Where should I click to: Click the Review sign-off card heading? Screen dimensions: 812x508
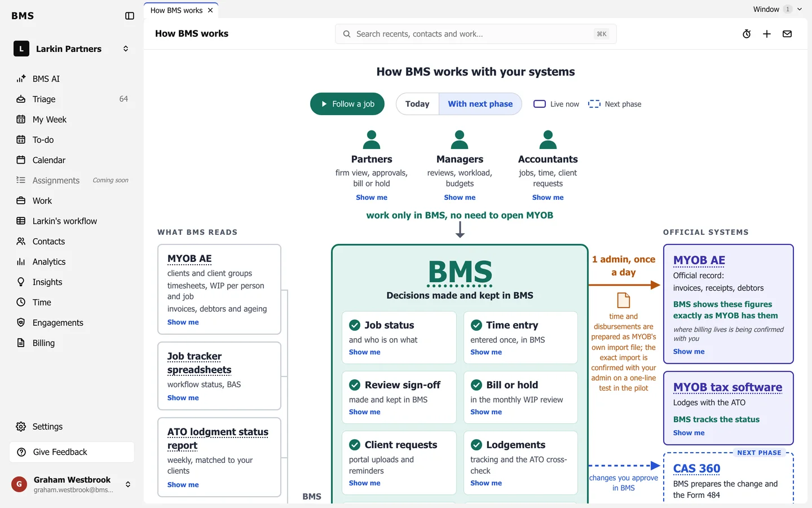(403, 385)
